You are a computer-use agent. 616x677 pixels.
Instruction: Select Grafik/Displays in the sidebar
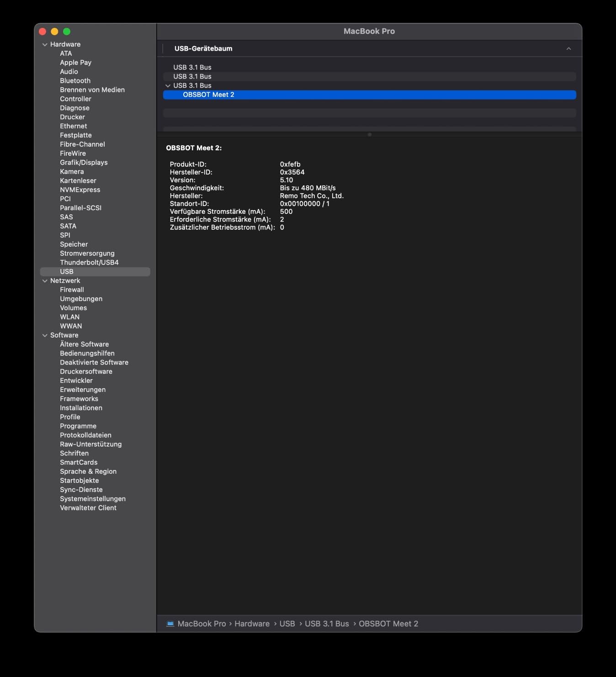click(x=84, y=163)
